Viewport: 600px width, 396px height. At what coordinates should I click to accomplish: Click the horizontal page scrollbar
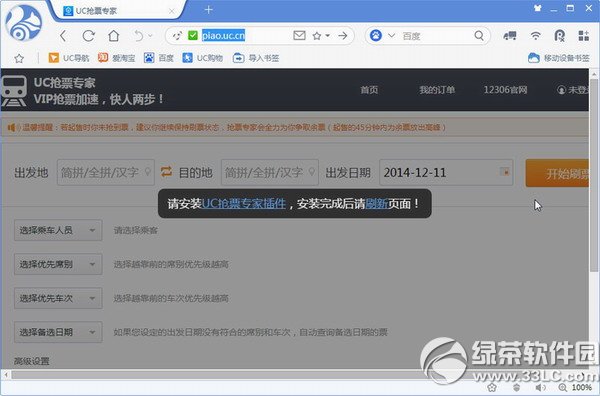(x=295, y=375)
